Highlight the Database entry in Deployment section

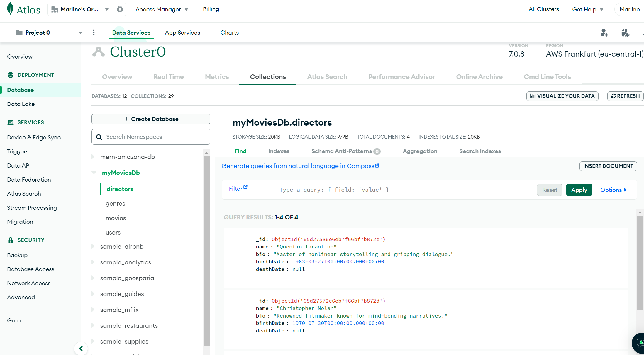pyautogui.click(x=20, y=90)
